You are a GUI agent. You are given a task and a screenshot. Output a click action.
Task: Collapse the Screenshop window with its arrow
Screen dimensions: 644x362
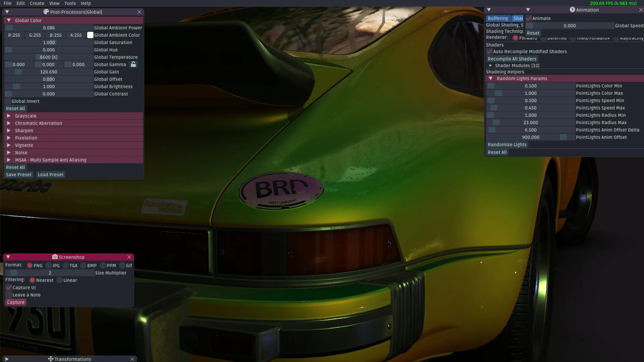[x=8, y=257]
